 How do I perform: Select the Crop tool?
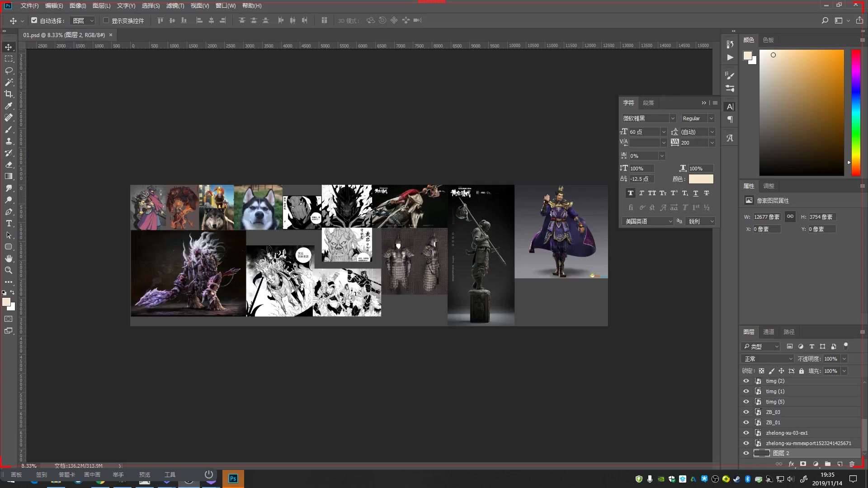pyautogui.click(x=9, y=94)
